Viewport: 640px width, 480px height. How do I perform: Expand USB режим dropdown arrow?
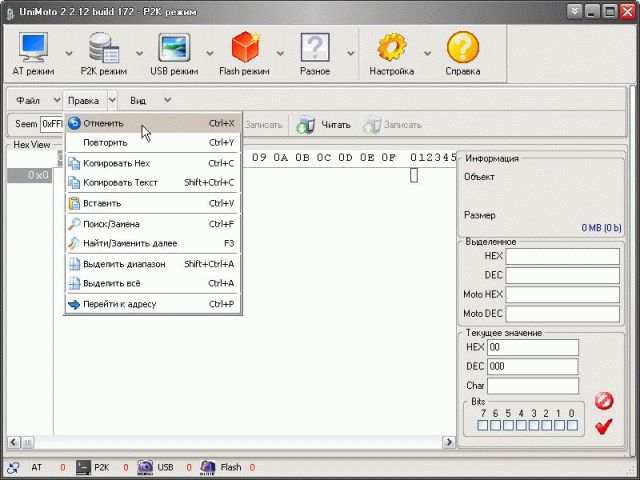(x=210, y=53)
